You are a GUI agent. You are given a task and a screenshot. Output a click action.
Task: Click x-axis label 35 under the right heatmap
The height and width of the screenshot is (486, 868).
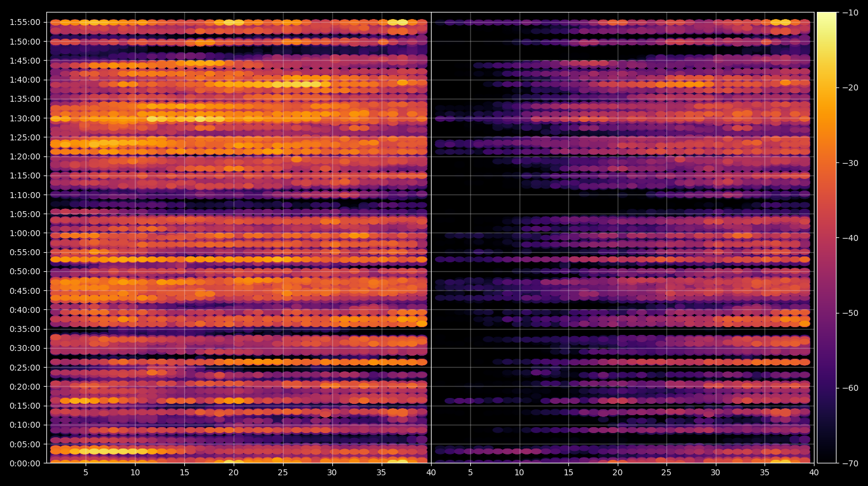click(x=765, y=472)
